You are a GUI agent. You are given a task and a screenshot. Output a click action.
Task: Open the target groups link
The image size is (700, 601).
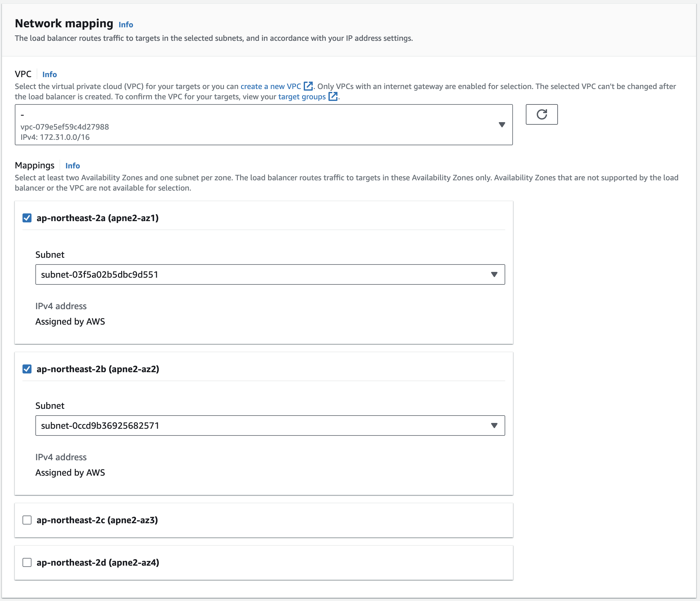pyautogui.click(x=302, y=97)
